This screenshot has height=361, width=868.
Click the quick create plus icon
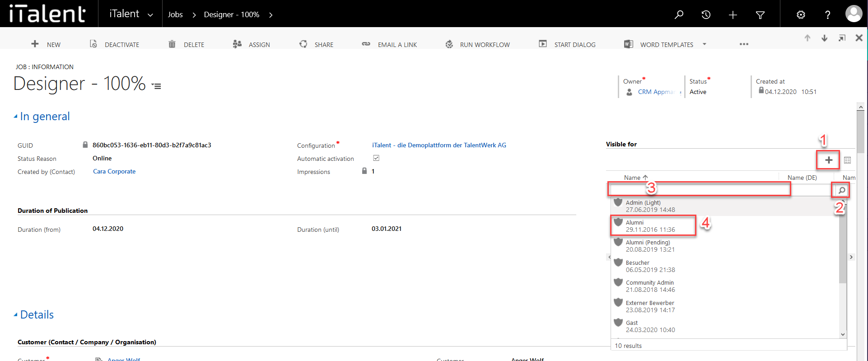733,15
